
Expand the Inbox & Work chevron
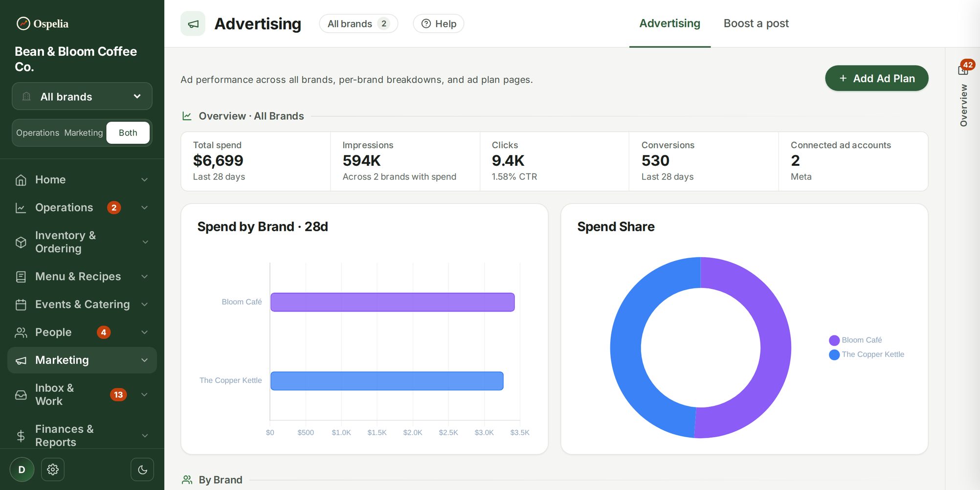145,395
